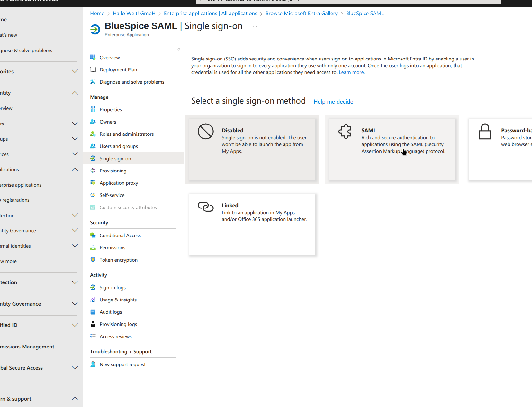Expand the Identity Governance section chevron

click(x=75, y=304)
